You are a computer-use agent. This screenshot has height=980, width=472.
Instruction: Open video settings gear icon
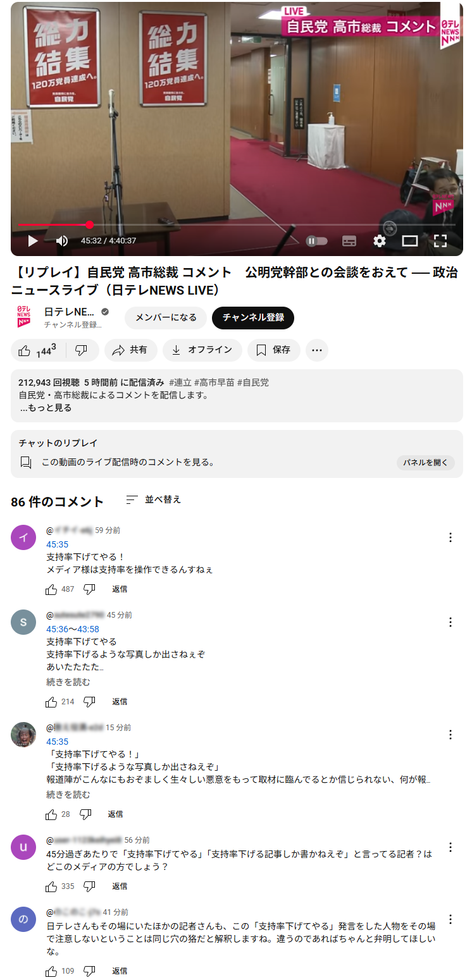click(380, 241)
